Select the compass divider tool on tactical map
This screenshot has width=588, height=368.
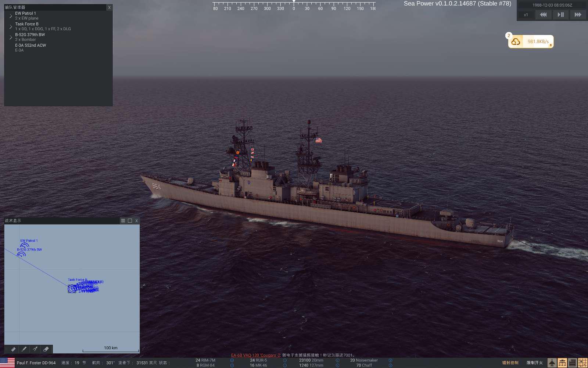35,349
